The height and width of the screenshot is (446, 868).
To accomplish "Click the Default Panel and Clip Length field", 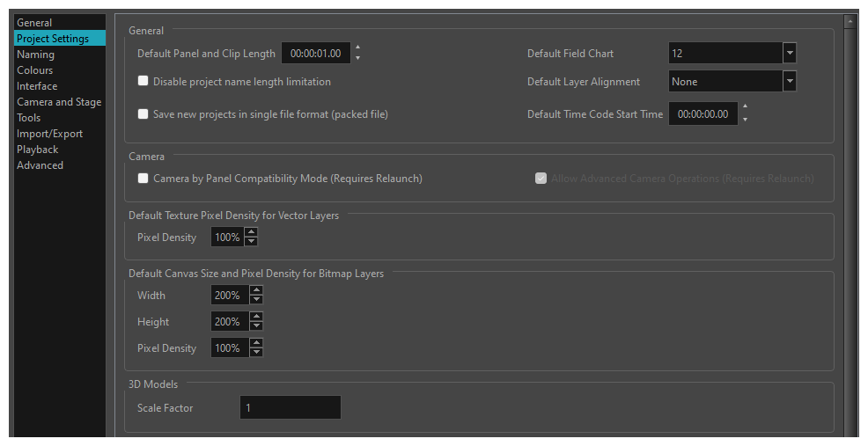I will pos(315,53).
